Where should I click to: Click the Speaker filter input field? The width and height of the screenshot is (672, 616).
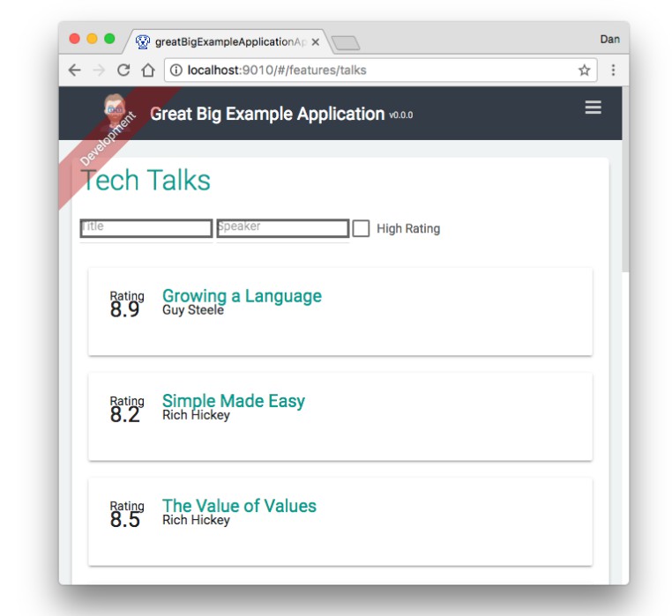[282, 228]
